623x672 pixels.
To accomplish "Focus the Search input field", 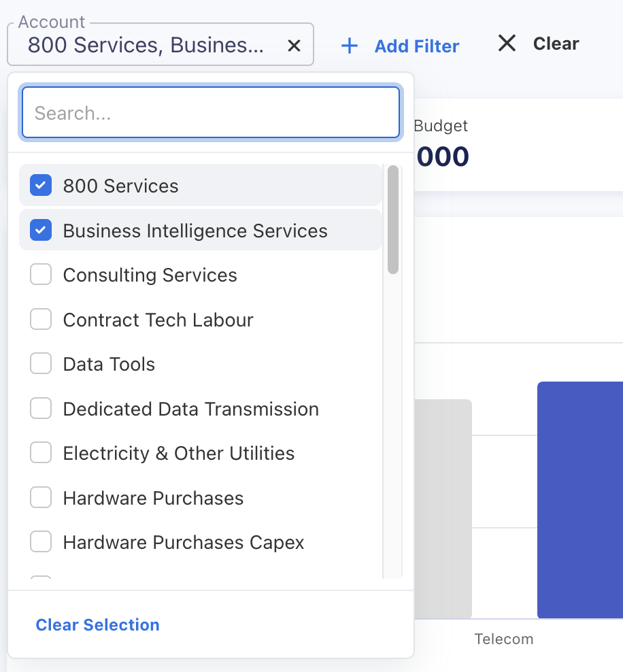I will tap(210, 112).
